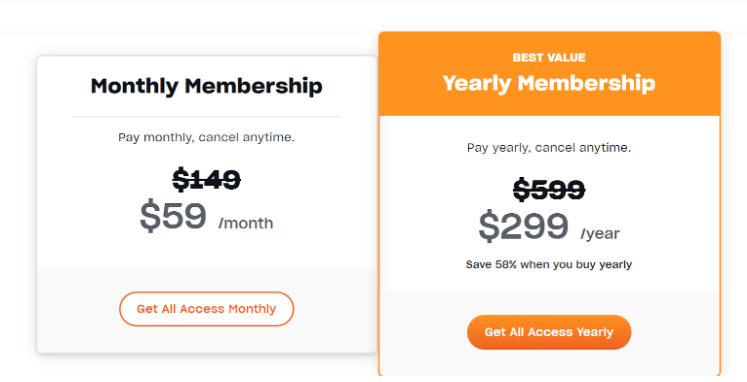Click the gray footer of the yearly card
Screen dimensions: 747x382
pyautogui.click(x=549, y=333)
